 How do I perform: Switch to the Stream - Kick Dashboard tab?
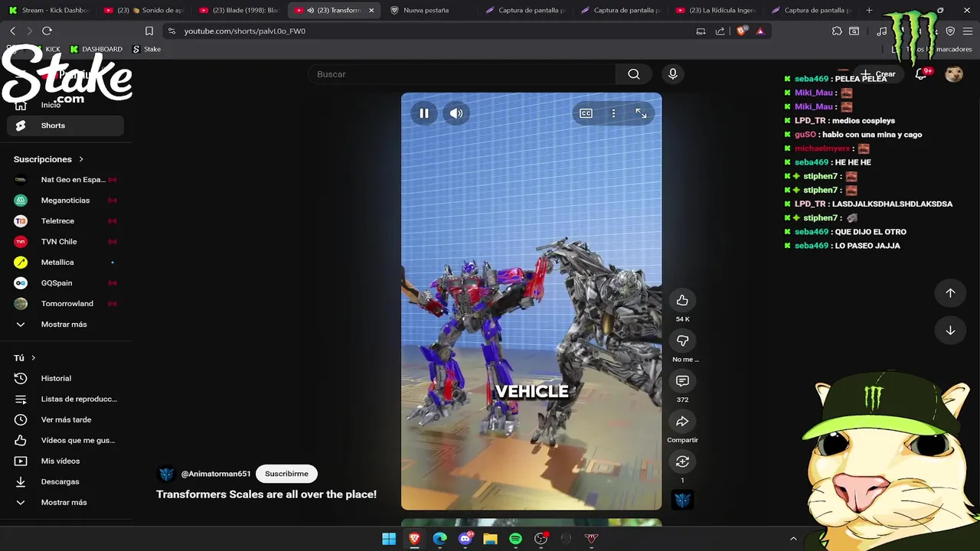48,10
